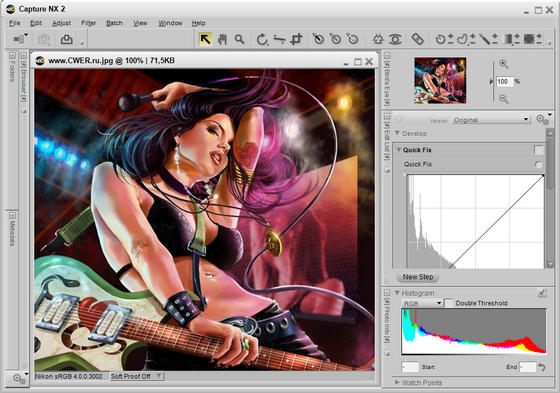Viewport: 560px width, 393px height.
Task: Click the Print icon in toolbar
Action: (66, 39)
